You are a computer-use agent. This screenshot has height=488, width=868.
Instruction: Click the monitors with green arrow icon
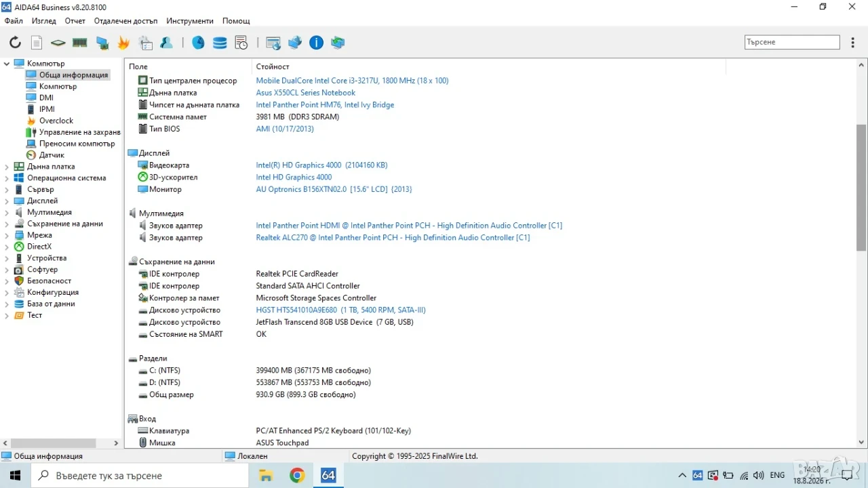tap(338, 43)
